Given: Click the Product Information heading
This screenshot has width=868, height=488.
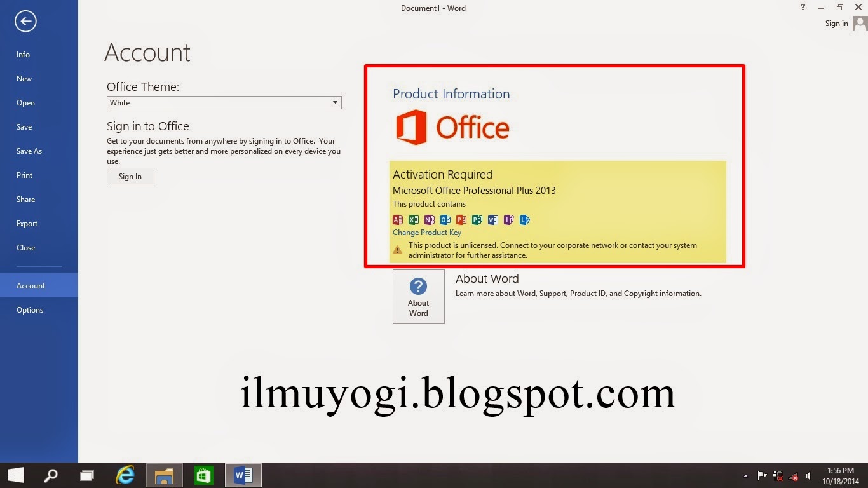Looking at the screenshot, I should click(x=451, y=94).
